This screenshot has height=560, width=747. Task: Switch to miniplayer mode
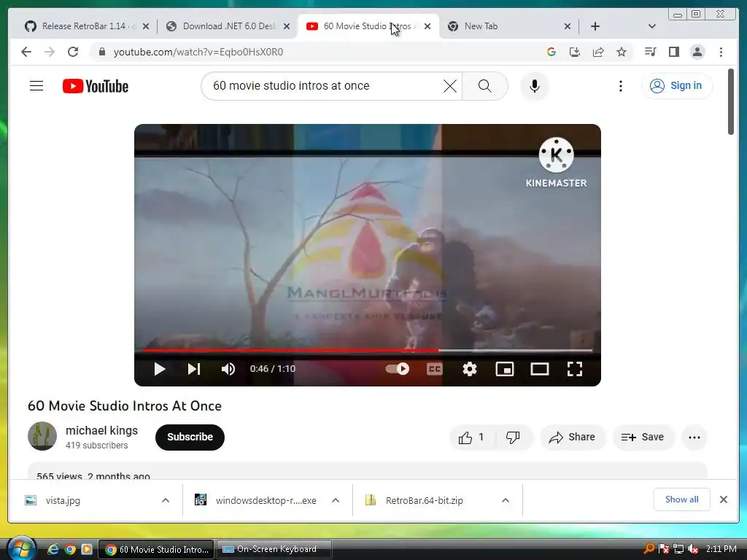505,369
